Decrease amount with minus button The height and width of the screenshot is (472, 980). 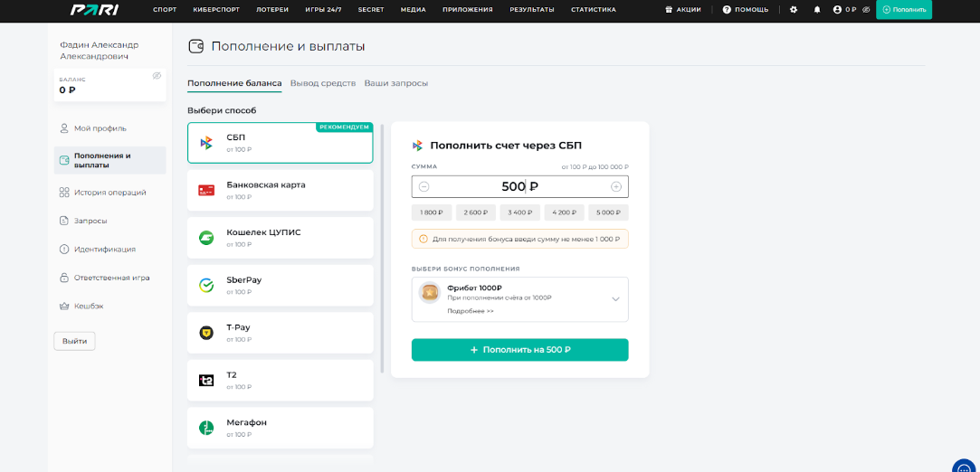click(x=423, y=186)
